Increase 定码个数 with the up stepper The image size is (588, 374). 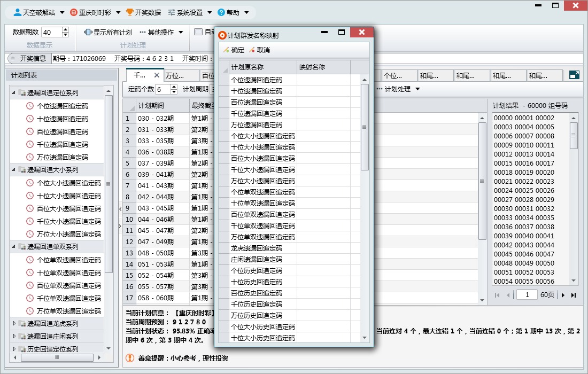pyautogui.click(x=174, y=87)
